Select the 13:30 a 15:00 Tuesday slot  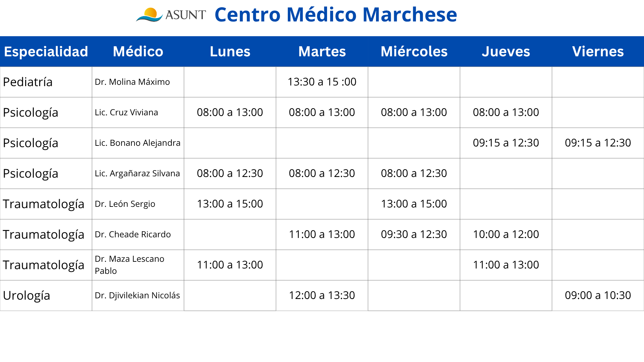(322, 82)
